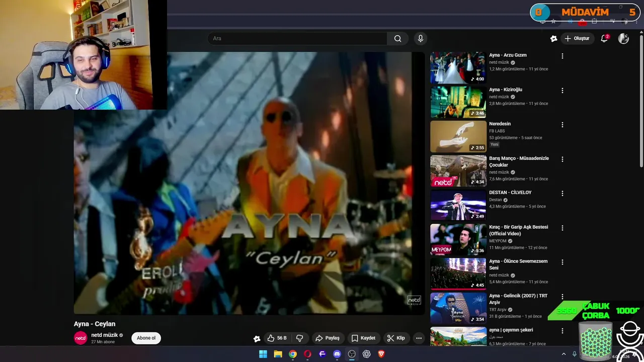
Task: Click the title DESTAN - CİLVELOY
Action: coord(510,193)
